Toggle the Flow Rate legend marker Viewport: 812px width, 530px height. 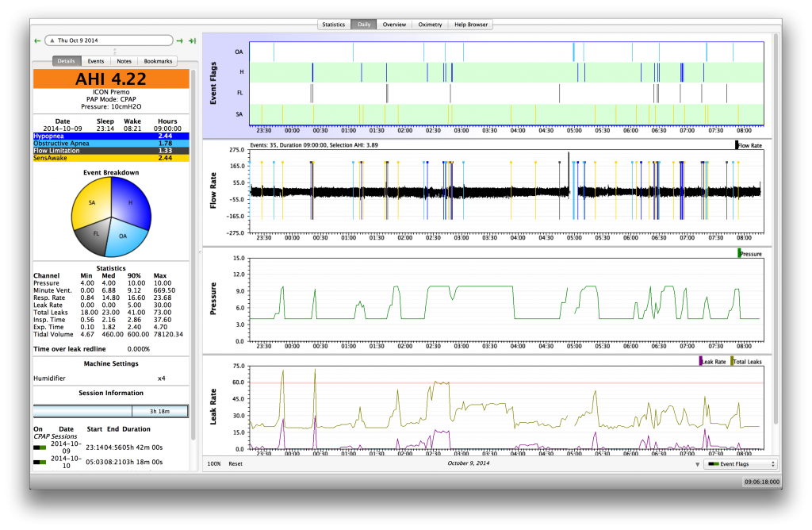(x=736, y=145)
